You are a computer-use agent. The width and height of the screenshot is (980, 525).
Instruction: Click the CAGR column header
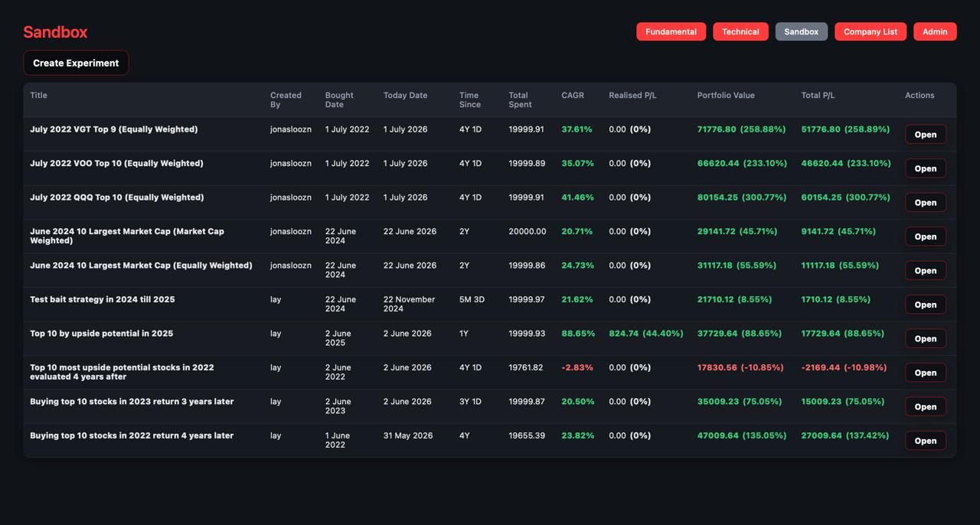(573, 96)
